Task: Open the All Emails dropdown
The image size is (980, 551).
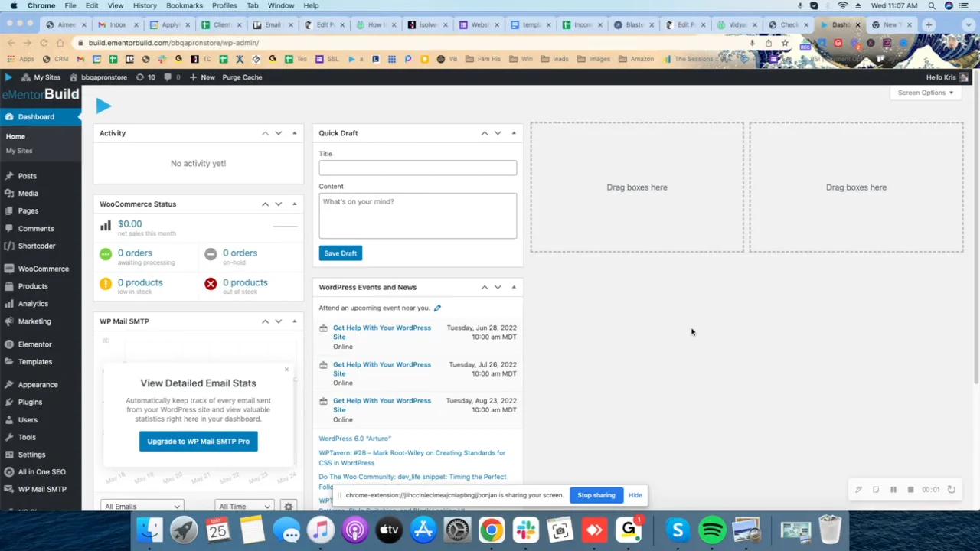Action: pyautogui.click(x=142, y=507)
